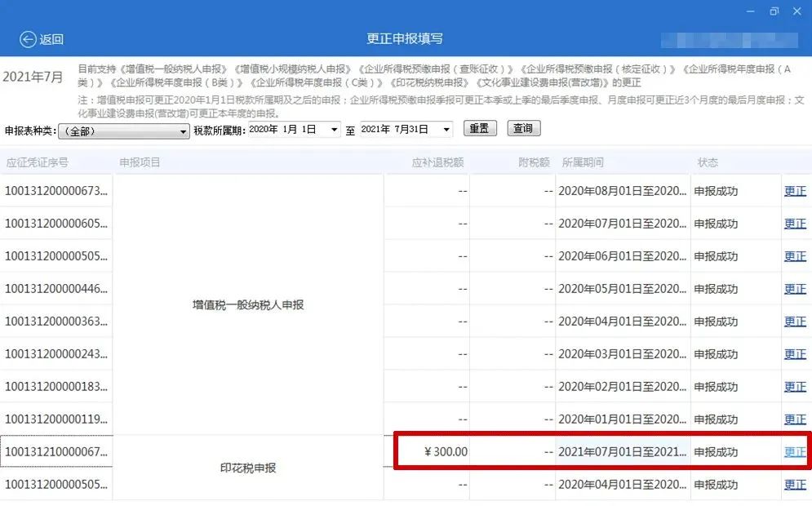Click the 2021年7月 period label

(x=33, y=78)
